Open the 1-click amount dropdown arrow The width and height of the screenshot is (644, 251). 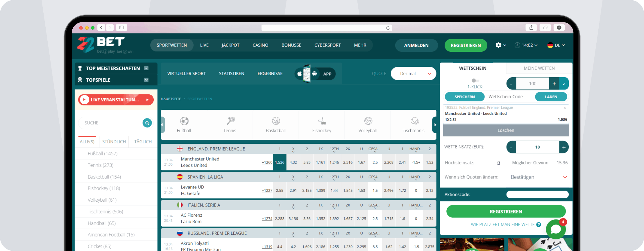coord(564,84)
